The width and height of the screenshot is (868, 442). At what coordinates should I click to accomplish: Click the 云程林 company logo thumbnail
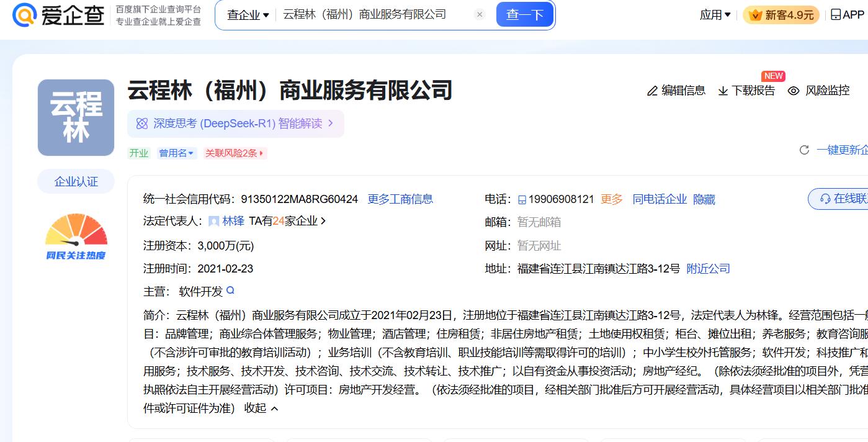(x=76, y=118)
